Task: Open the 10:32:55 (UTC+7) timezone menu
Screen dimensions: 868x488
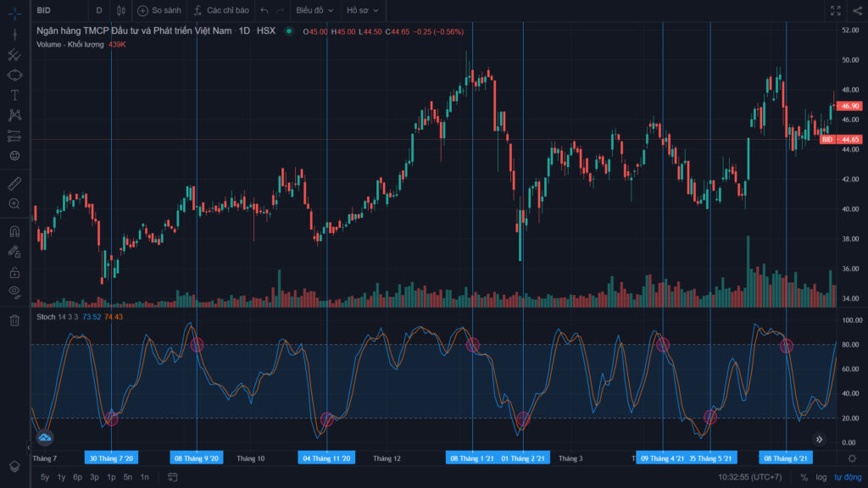Action: [x=749, y=477]
